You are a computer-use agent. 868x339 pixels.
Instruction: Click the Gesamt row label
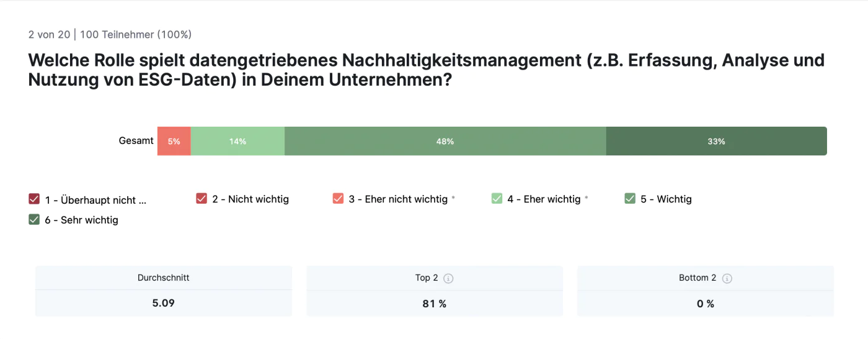(136, 141)
